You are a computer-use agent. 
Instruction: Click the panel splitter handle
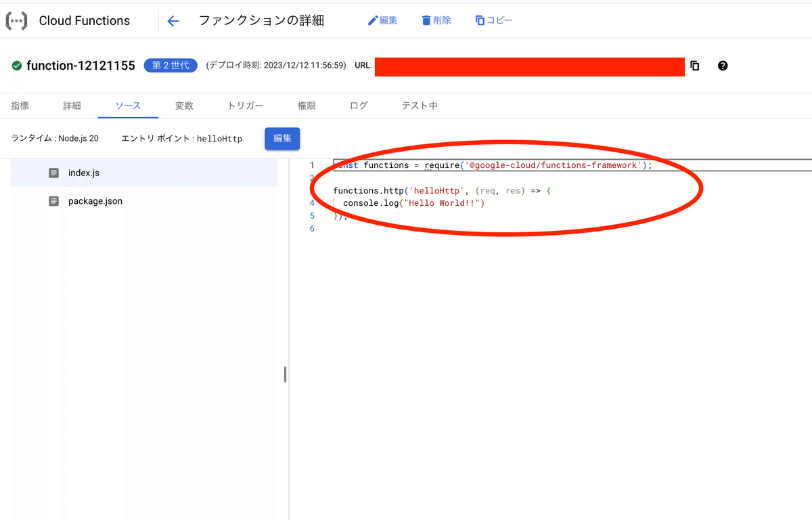pos(285,374)
